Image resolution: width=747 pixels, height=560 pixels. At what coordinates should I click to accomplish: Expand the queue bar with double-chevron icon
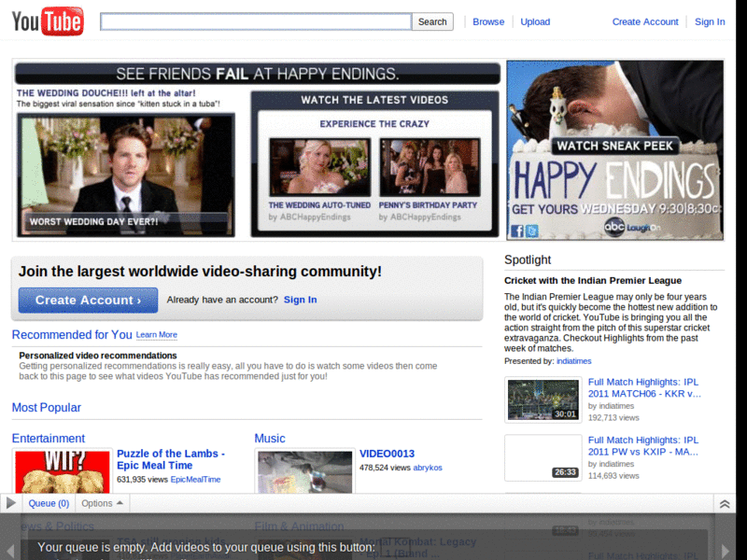click(x=725, y=504)
